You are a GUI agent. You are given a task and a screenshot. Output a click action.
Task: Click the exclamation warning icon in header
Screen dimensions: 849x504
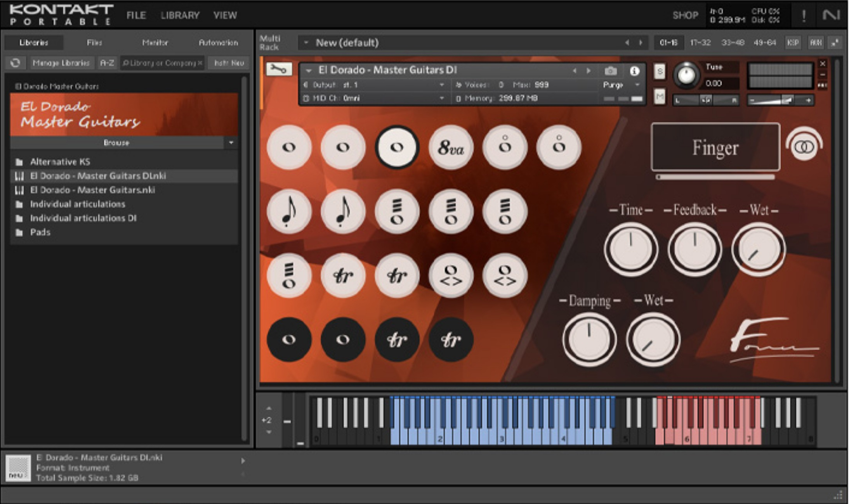click(804, 16)
